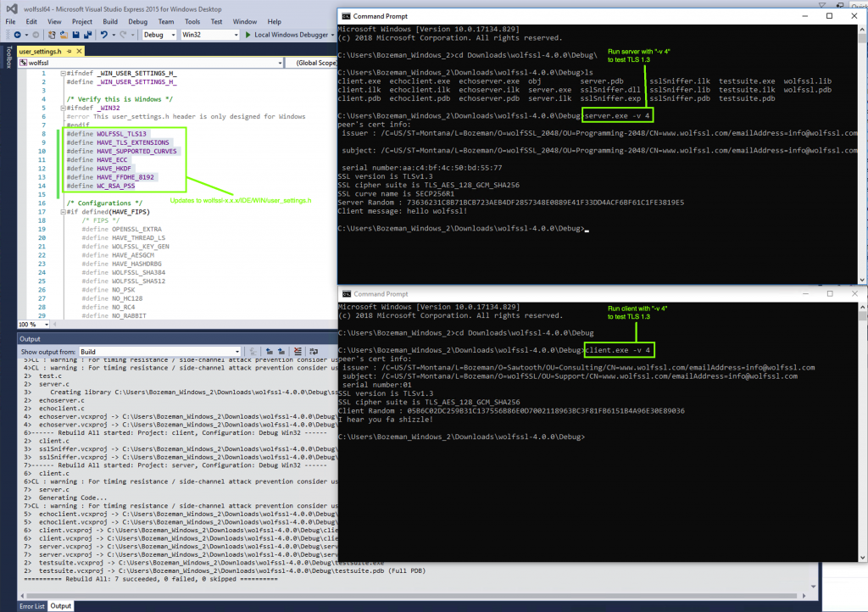Click the Undo icon in the toolbar
The height and width of the screenshot is (612, 868).
click(x=104, y=35)
